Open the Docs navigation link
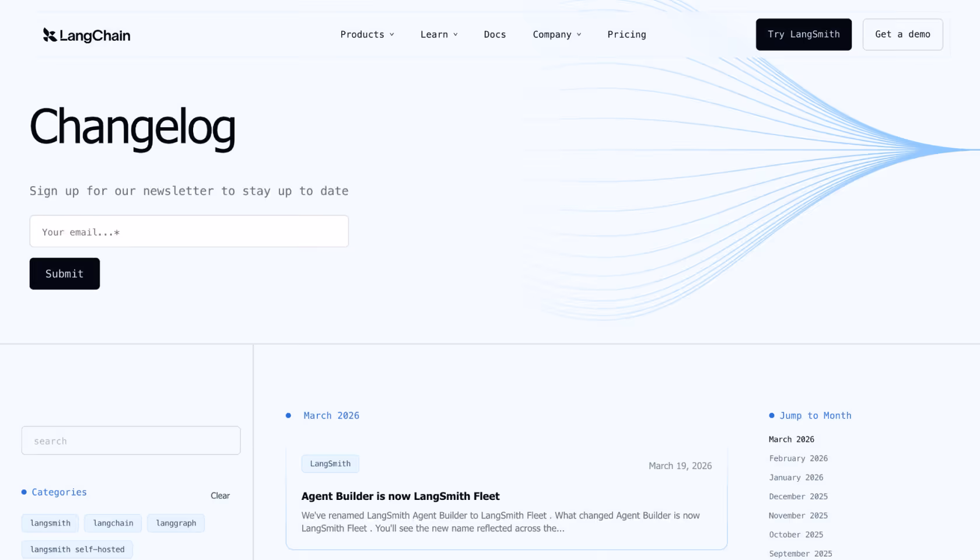 (x=495, y=34)
